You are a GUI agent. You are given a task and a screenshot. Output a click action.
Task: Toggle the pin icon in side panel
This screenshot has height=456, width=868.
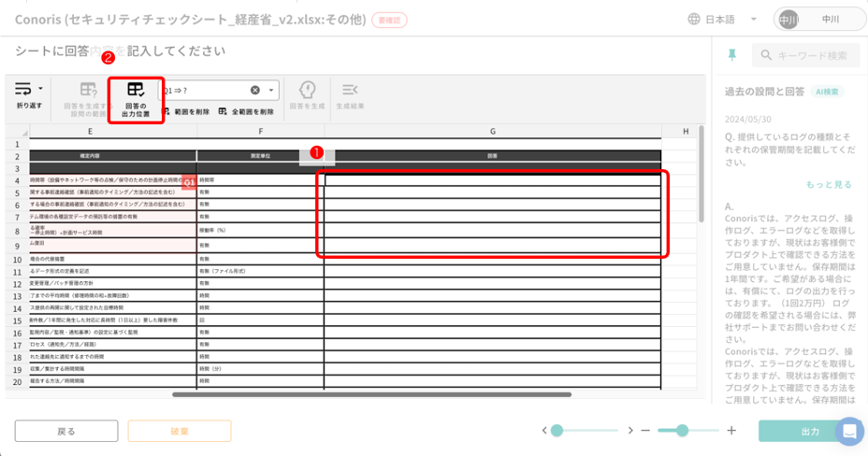[732, 55]
